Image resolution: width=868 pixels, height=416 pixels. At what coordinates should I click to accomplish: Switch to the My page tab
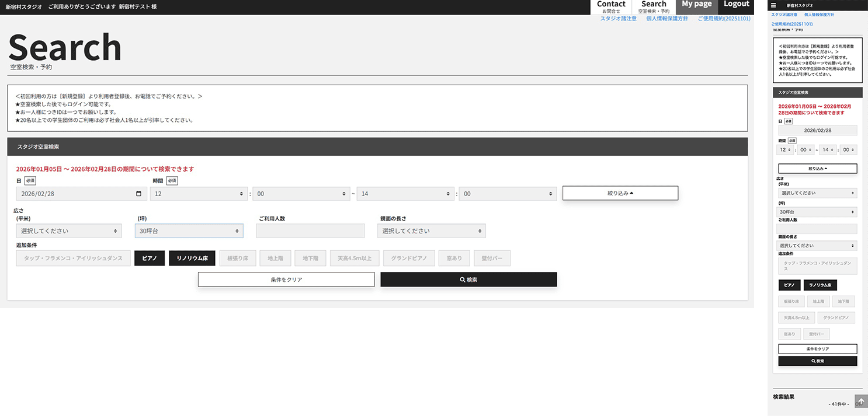pos(696,7)
